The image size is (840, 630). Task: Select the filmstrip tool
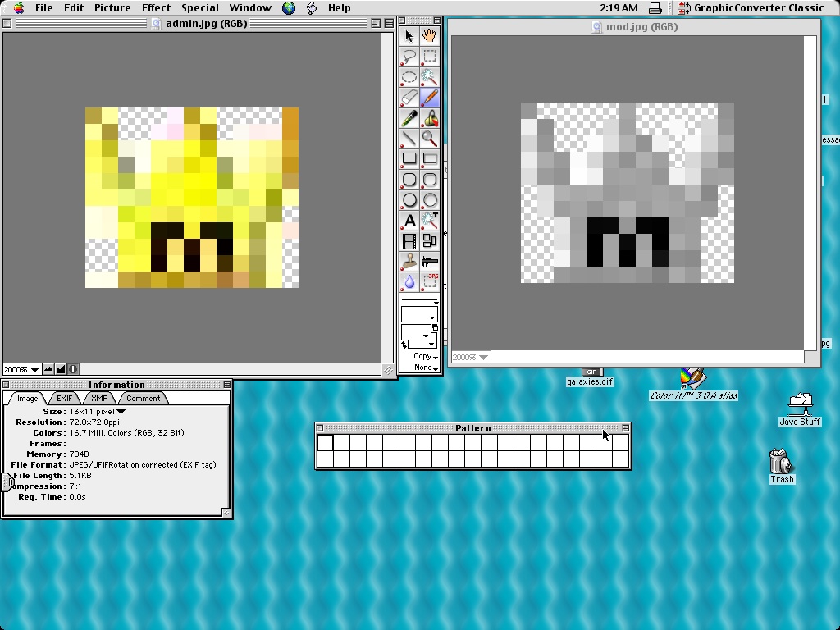pyautogui.click(x=409, y=241)
